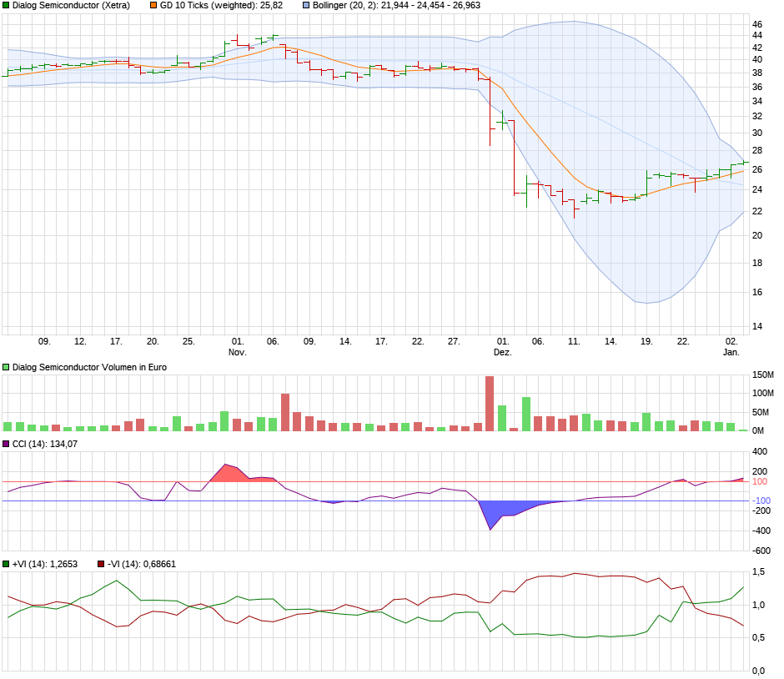Select the '-VI (14): 0,68661' label
Image resolution: width=784 pixels, height=679 pixels.
(142, 564)
